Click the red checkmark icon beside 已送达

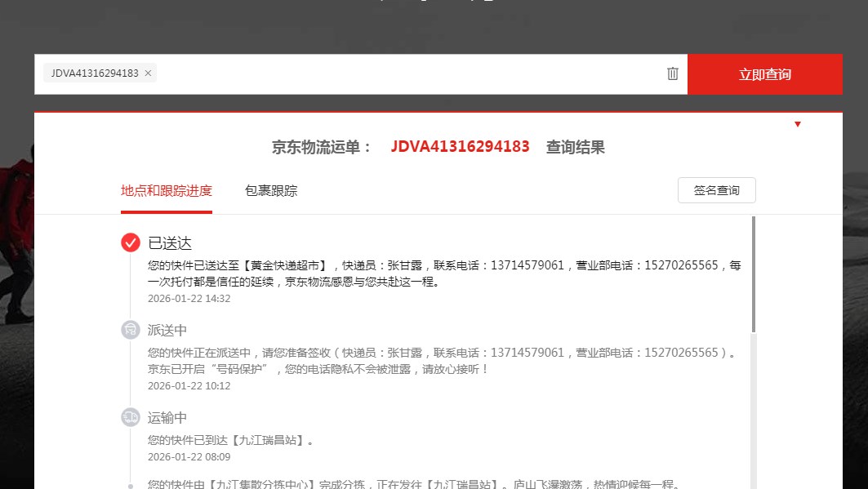coord(130,242)
